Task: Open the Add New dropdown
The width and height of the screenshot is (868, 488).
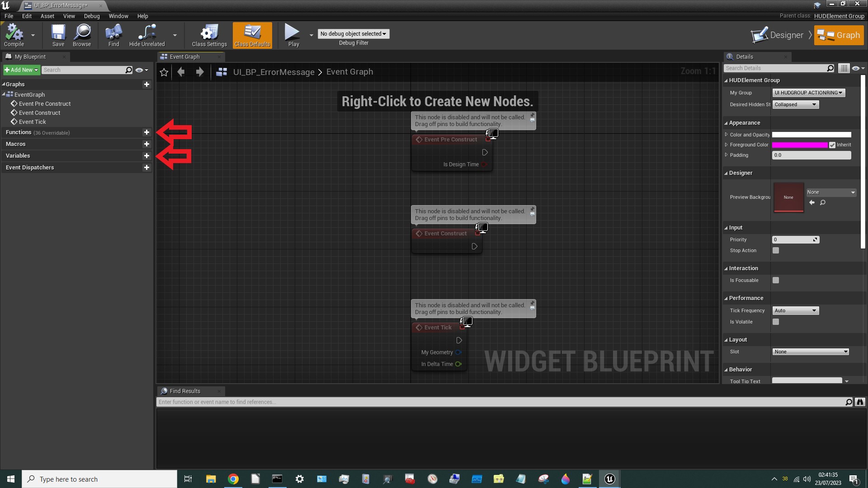Action: click(21, 70)
